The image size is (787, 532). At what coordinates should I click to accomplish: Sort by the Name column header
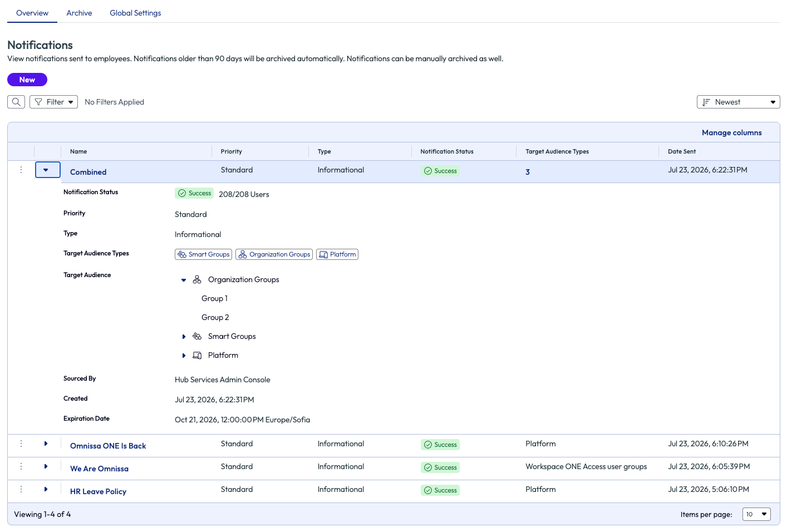(78, 151)
